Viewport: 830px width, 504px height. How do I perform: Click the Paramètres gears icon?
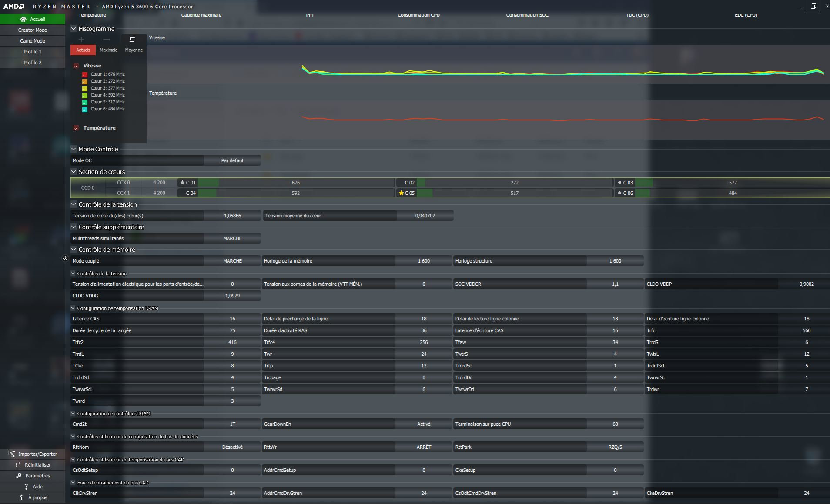click(18, 476)
